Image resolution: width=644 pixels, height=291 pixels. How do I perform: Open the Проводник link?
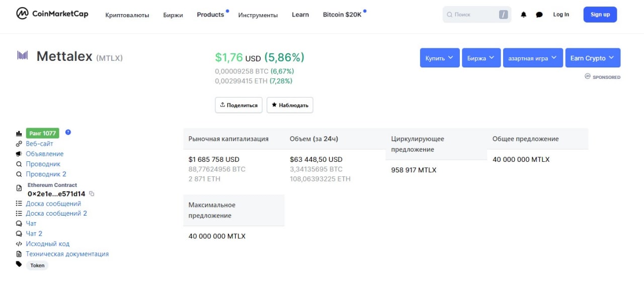[43, 164]
